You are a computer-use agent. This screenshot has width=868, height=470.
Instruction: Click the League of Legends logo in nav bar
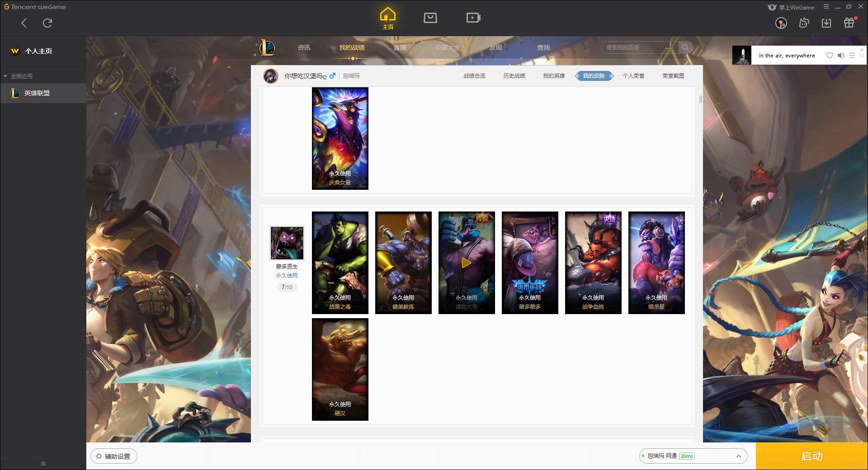[x=267, y=47]
